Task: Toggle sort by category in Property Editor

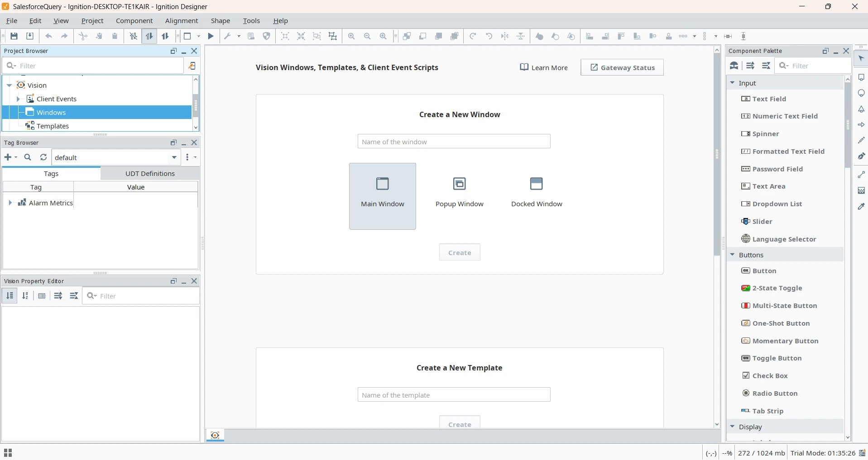Action: point(10,296)
